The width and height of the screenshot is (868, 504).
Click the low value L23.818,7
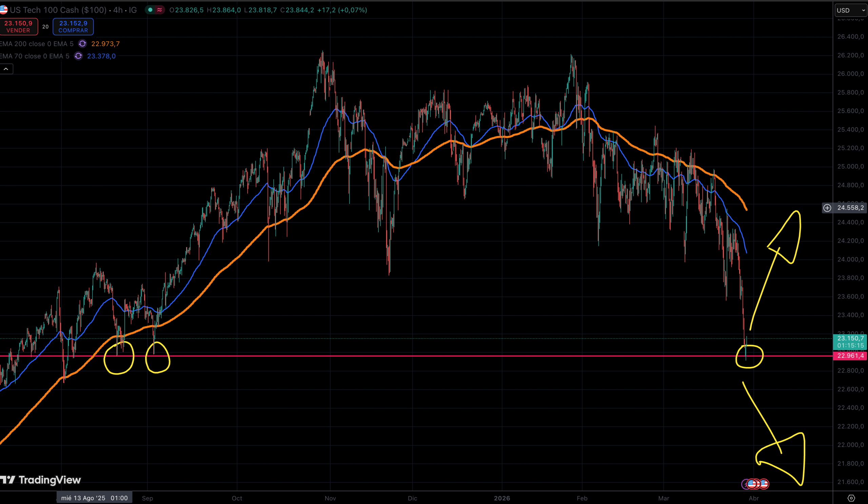tap(260, 10)
